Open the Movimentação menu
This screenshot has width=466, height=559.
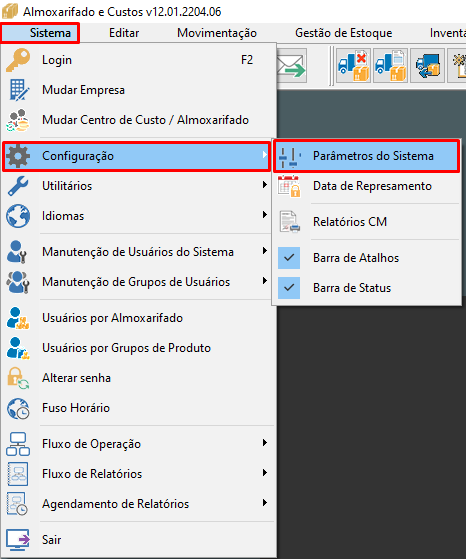[217, 33]
